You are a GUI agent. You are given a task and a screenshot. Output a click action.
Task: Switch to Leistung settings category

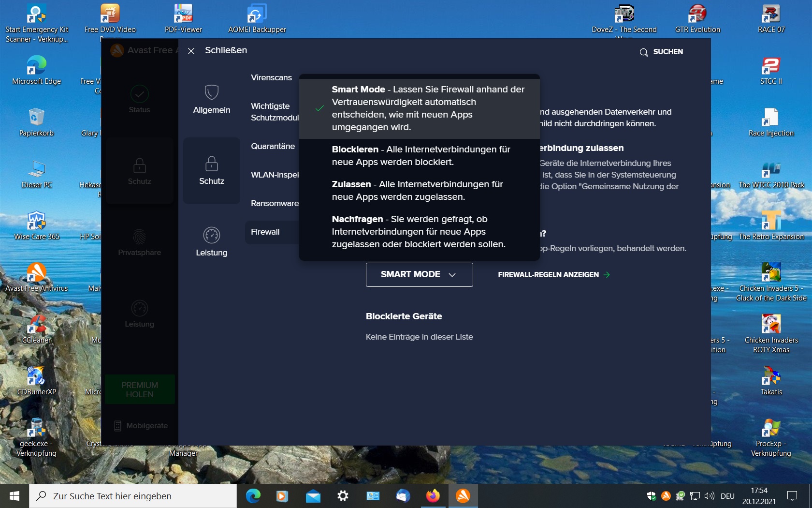click(212, 242)
